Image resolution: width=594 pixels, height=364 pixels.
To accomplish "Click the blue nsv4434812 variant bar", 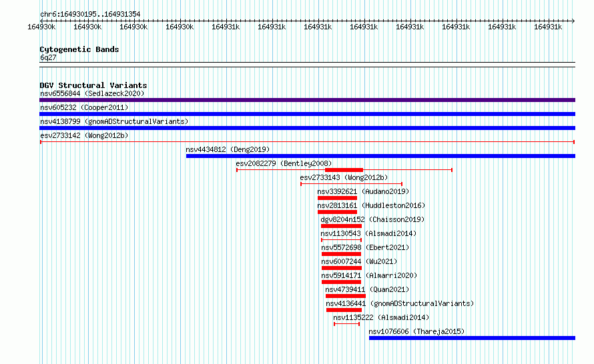I will (x=380, y=156).
